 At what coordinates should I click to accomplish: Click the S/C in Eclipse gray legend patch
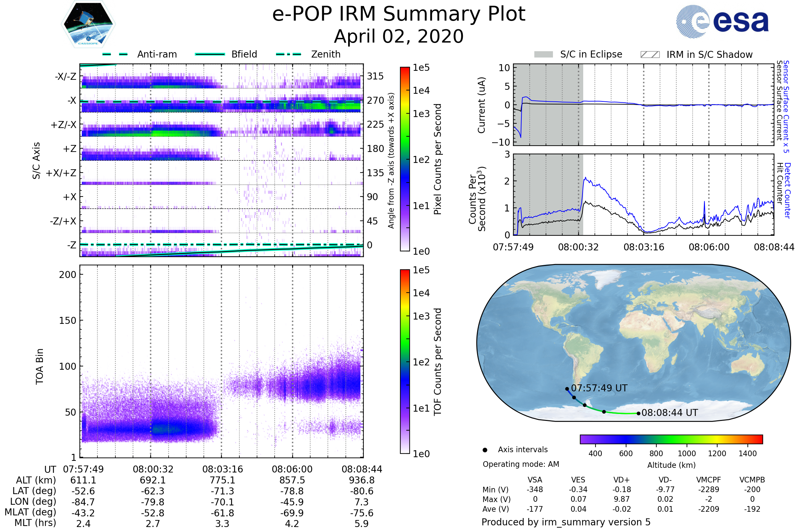coord(543,55)
